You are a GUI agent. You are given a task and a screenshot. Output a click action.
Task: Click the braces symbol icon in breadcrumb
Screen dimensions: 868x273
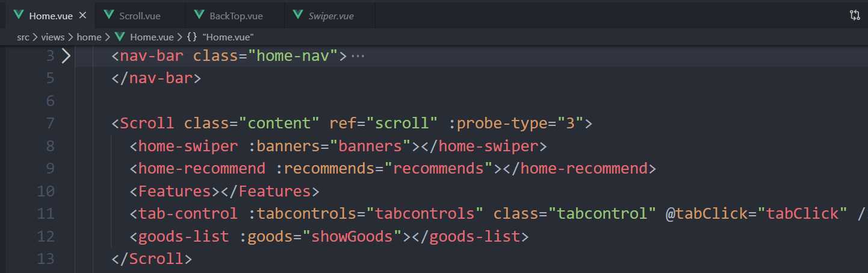[192, 37]
